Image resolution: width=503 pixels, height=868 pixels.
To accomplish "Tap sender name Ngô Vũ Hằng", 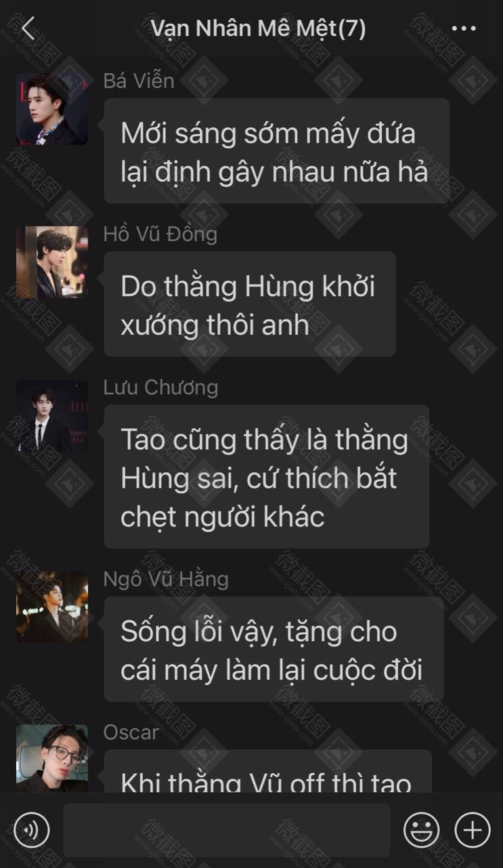I will (166, 579).
